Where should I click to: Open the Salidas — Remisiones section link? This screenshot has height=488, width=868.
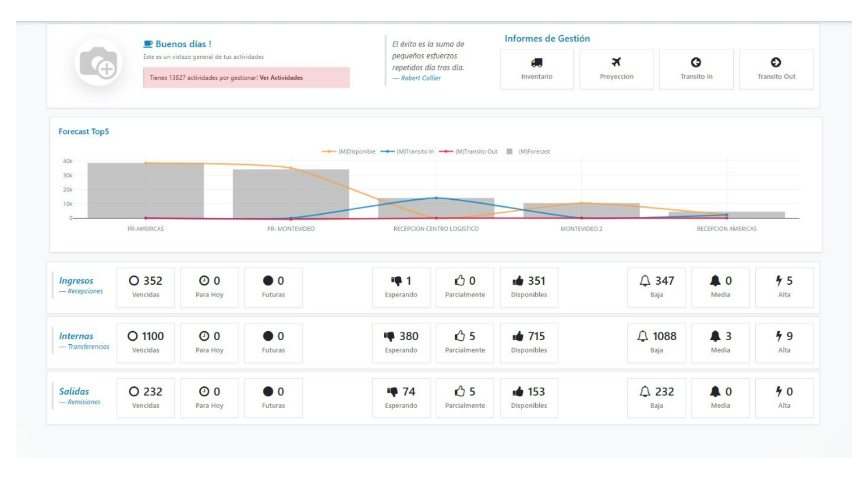click(x=84, y=401)
